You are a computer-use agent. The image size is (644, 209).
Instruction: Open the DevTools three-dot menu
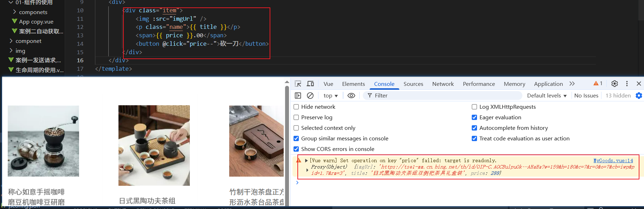click(627, 84)
